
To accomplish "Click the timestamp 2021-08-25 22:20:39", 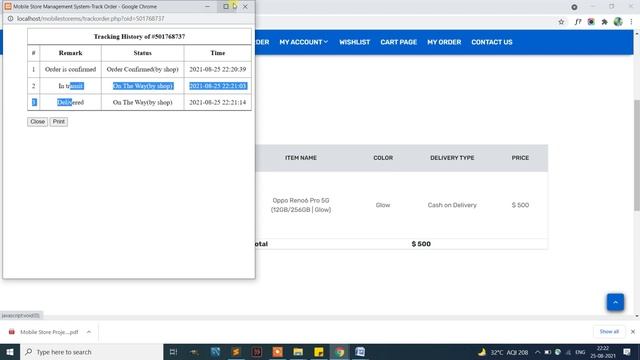I will 218,69.
